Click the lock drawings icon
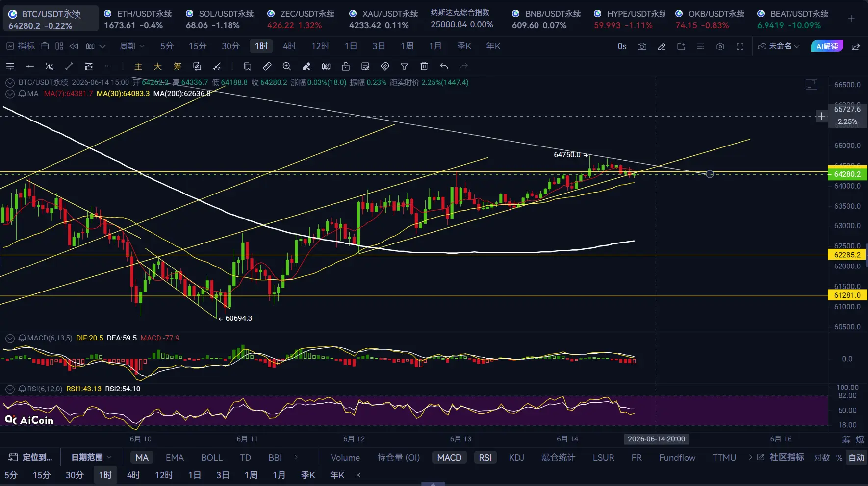The image size is (868, 486). pos(346,66)
